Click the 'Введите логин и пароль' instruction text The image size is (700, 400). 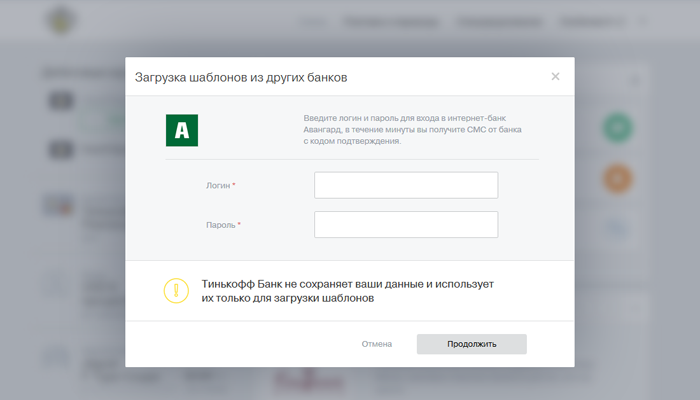point(412,129)
